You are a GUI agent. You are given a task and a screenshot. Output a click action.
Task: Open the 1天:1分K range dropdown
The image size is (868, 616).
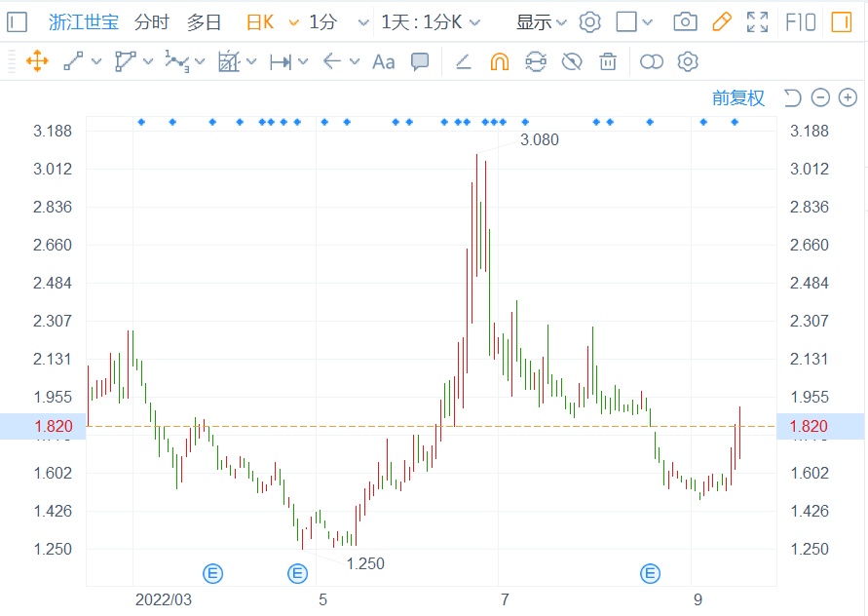pos(431,22)
